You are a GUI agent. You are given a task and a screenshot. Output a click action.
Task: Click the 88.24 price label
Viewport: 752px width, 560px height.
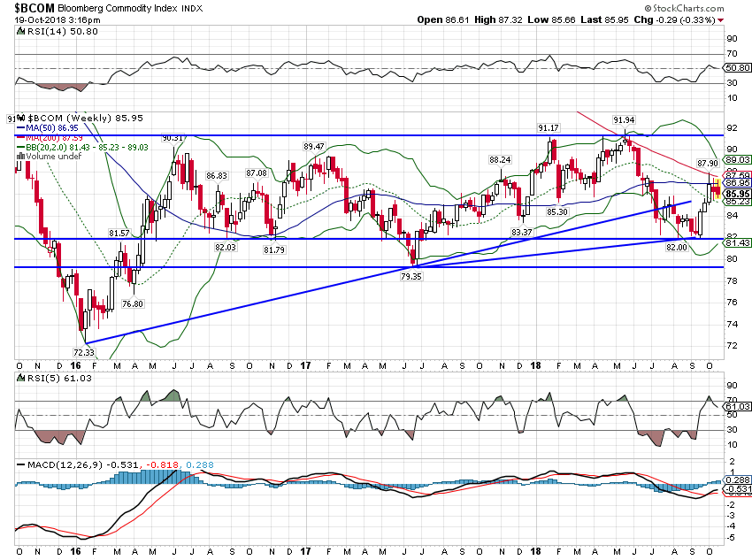[500, 159]
